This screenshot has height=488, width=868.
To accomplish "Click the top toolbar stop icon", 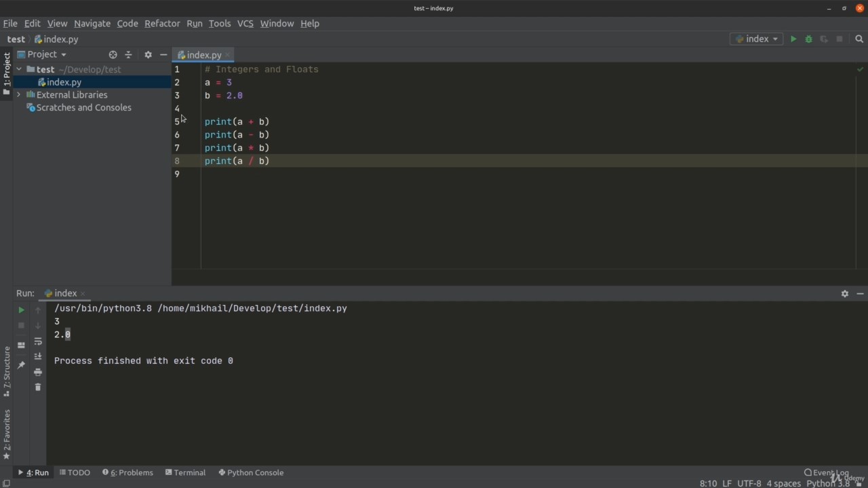I will click(x=840, y=39).
